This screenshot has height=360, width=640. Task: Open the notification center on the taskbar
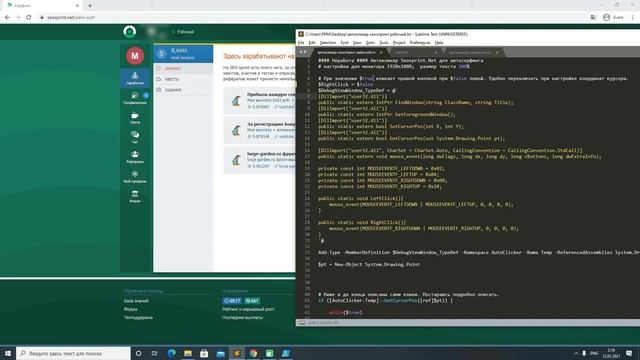tap(629, 353)
